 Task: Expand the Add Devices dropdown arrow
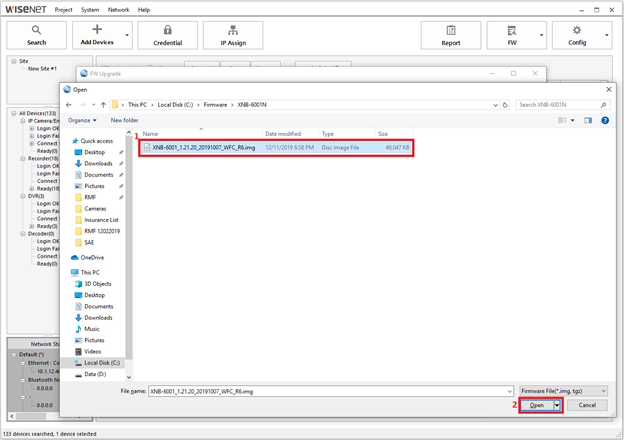tap(127, 35)
